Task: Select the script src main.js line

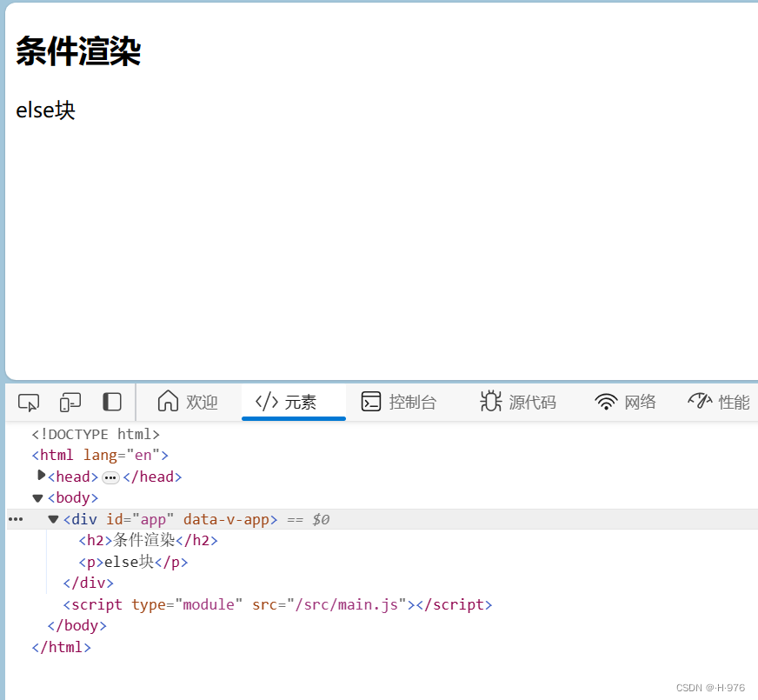Action: coord(278,604)
